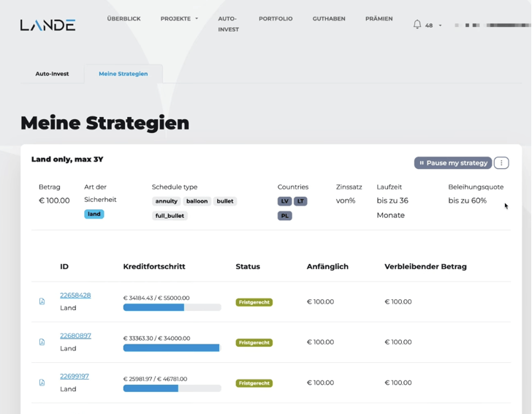Click the notification count 48
This screenshot has width=532, height=414.
pyautogui.click(x=429, y=26)
